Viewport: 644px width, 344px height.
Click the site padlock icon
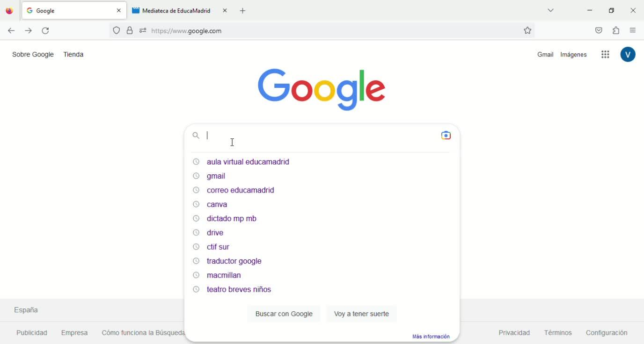(130, 31)
